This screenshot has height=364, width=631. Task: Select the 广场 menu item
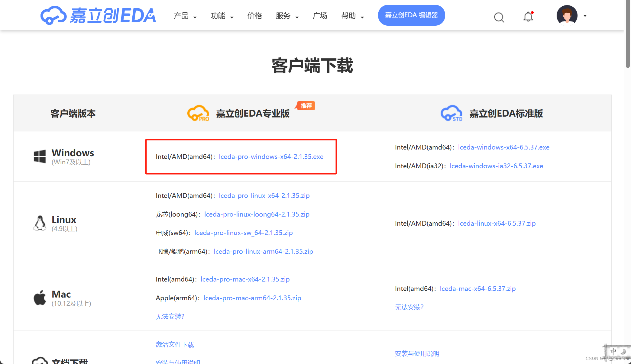[320, 16]
